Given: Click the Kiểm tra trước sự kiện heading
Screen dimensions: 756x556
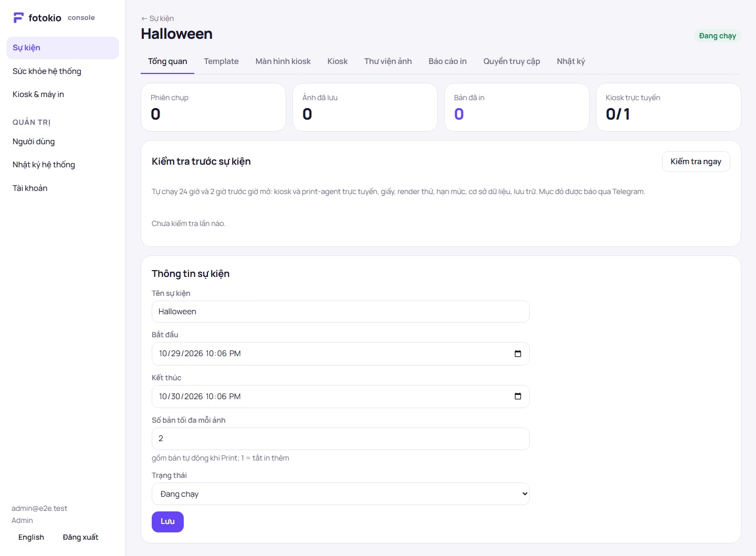Looking at the screenshot, I should click(x=201, y=162).
